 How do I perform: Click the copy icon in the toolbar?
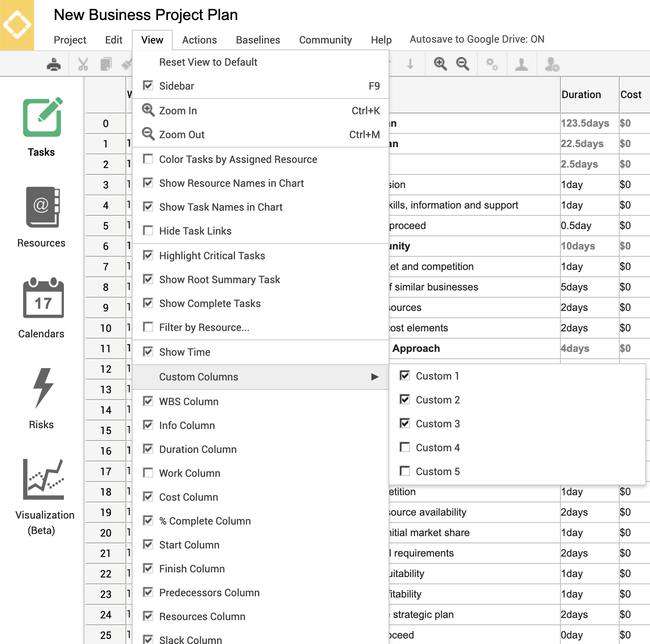tap(106, 64)
